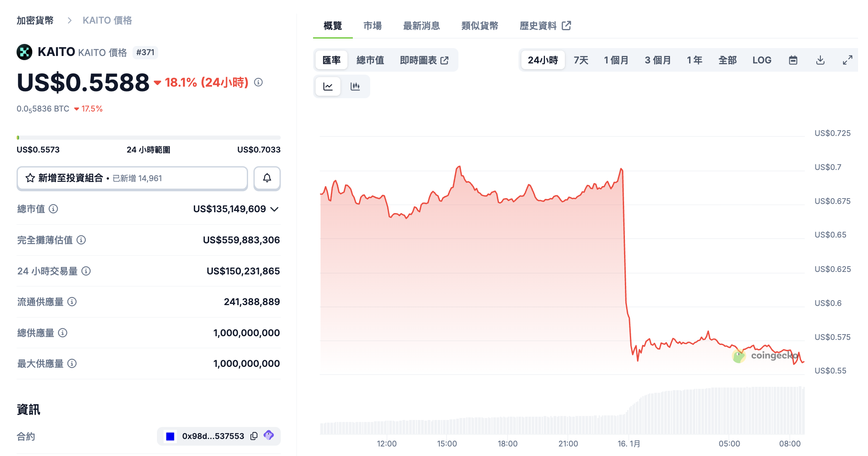Toggle LOG scale on chart

click(762, 60)
